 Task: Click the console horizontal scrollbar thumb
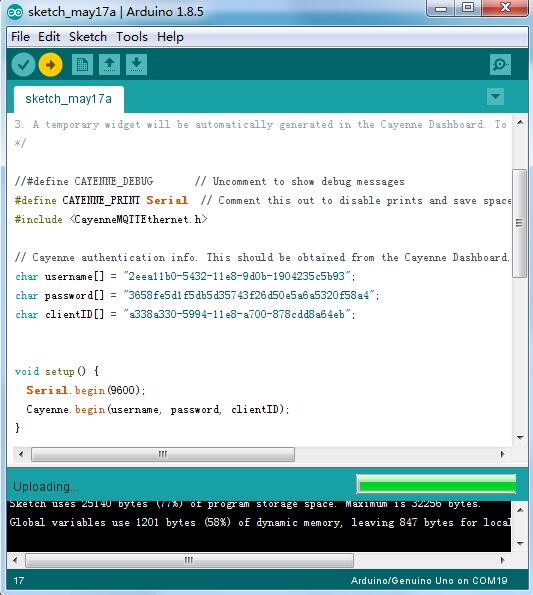[189, 560]
